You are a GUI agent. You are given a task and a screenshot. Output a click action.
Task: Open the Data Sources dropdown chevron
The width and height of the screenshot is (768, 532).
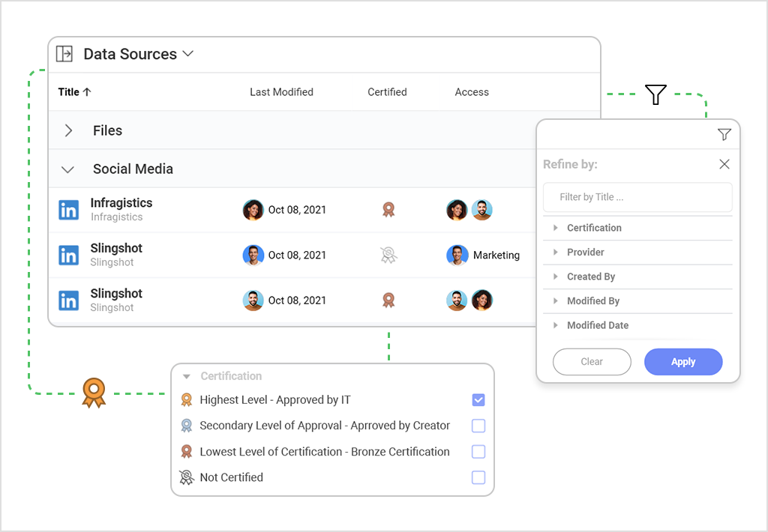(188, 53)
